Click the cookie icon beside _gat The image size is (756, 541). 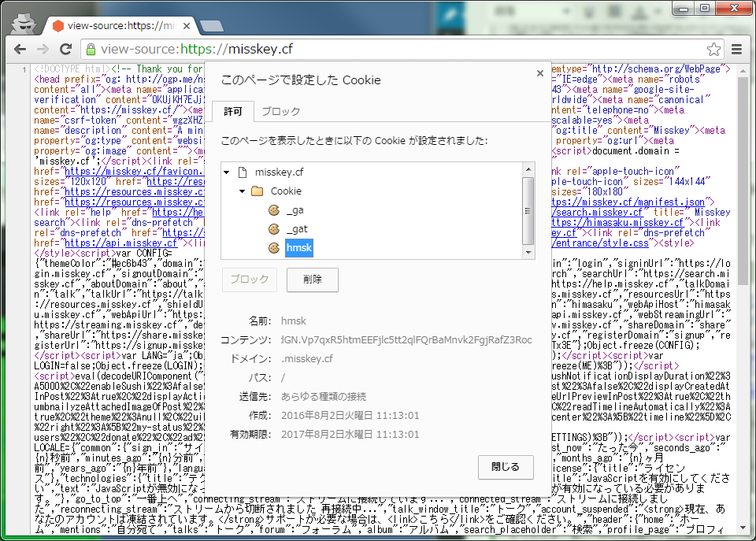[274, 229]
